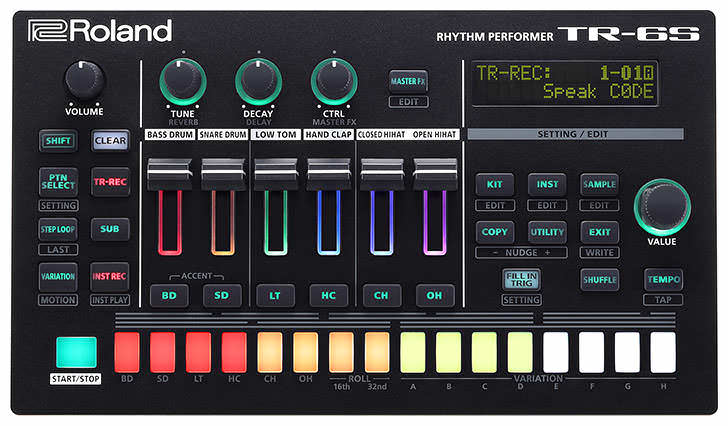This screenshot has width=728, height=426.
Task: Hit the green START/STOP button
Action: pyautogui.click(x=77, y=352)
